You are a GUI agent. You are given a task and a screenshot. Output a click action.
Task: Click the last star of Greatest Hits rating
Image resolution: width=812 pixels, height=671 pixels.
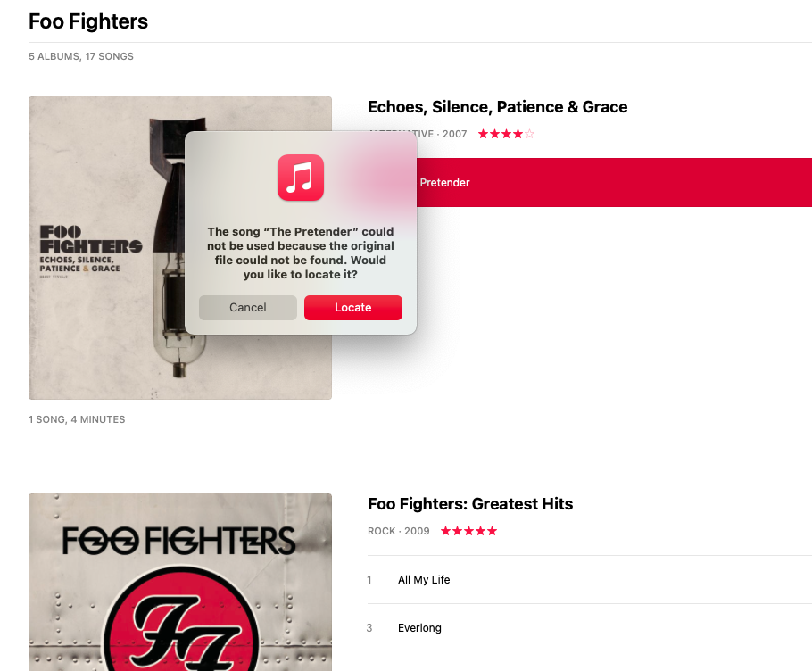click(492, 531)
